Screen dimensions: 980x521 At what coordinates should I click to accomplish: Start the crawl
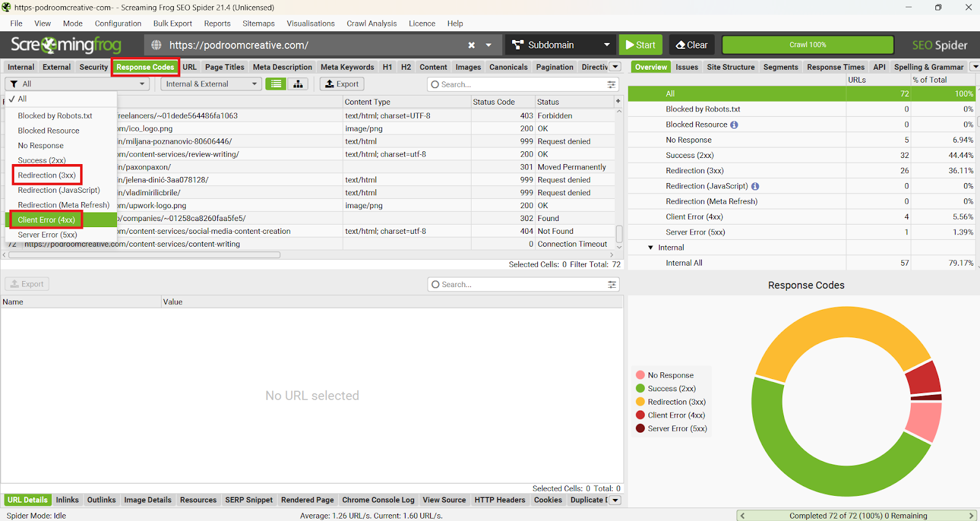641,45
